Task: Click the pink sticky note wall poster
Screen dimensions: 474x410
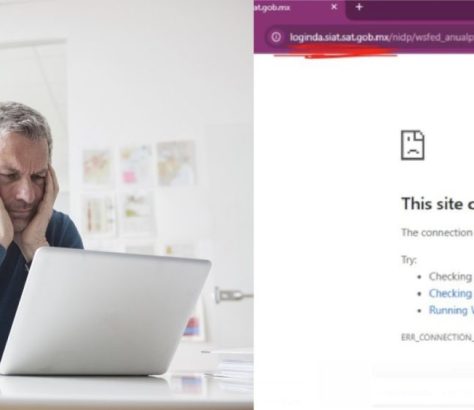Action: coord(135,165)
